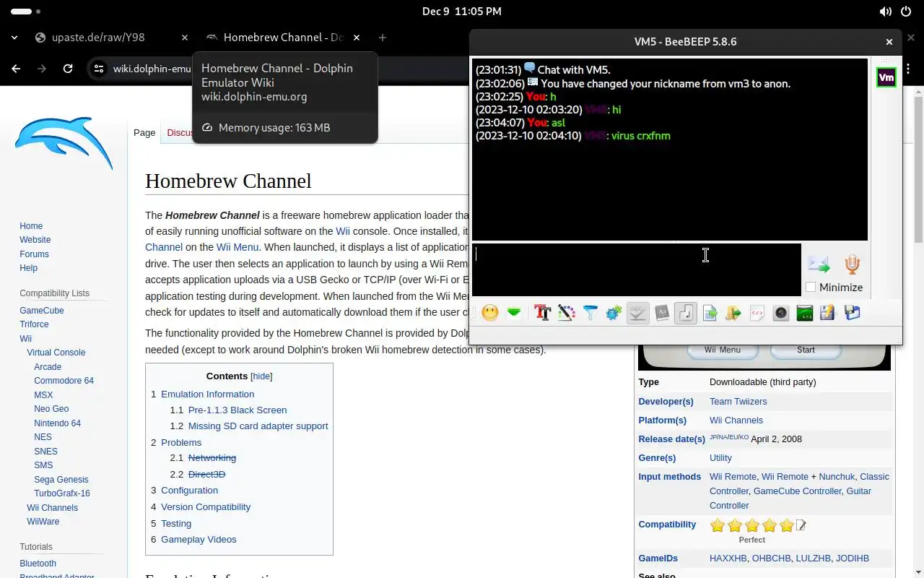Click the chat line 'virus crxfnm'
Screen dimensions: 924x578
coord(640,136)
